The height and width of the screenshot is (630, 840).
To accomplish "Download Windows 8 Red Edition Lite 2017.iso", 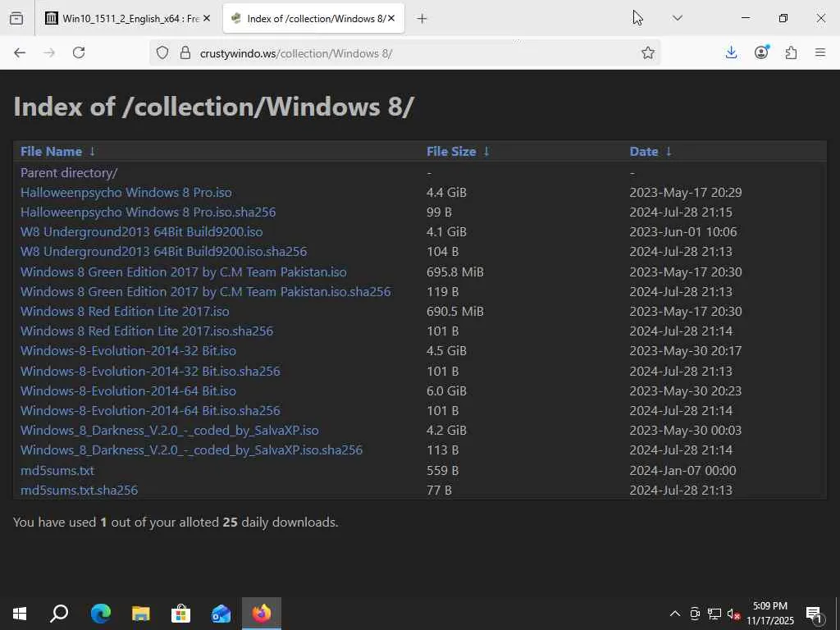I will [125, 311].
